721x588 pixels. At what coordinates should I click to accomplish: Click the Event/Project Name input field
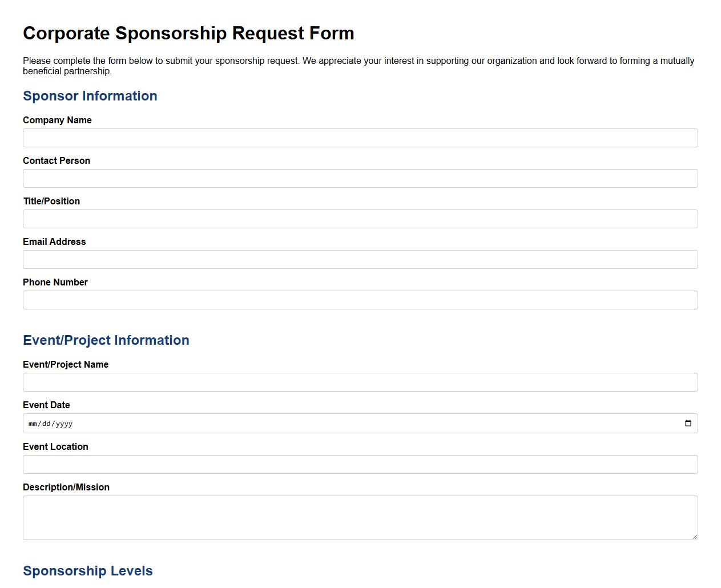pyautogui.click(x=360, y=382)
